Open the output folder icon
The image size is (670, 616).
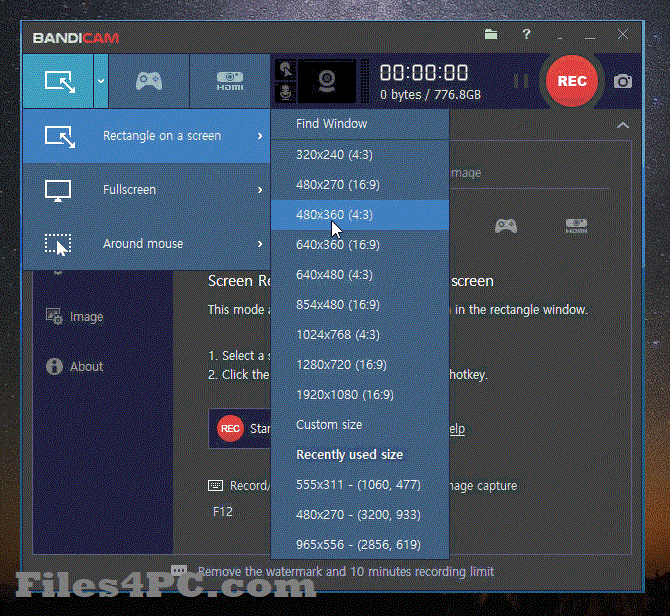point(491,34)
